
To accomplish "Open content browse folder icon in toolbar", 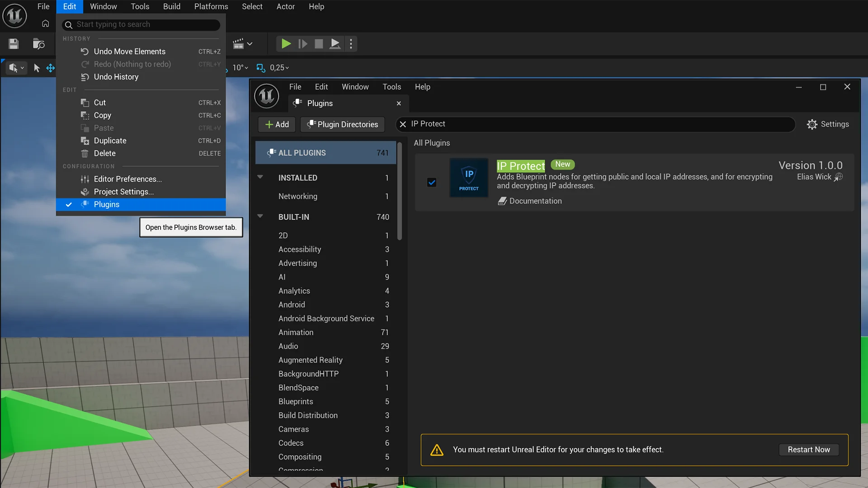I will pyautogui.click(x=39, y=44).
